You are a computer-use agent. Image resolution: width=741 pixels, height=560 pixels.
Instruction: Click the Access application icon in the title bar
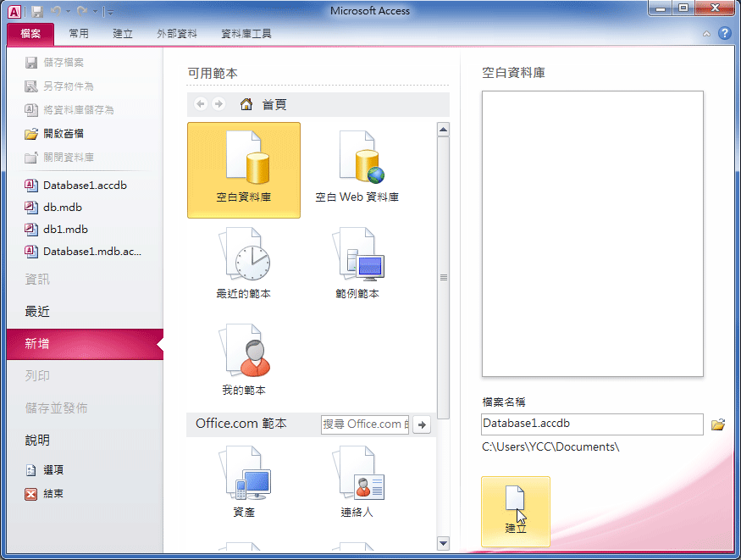14,11
